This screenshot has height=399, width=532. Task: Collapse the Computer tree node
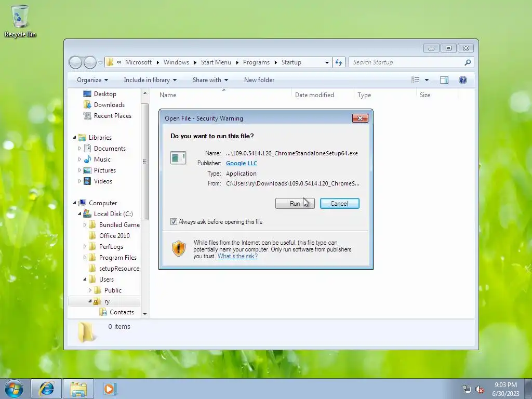click(74, 203)
